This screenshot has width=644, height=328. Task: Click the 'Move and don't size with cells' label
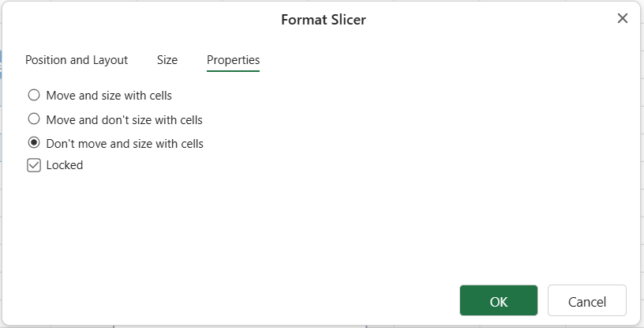(x=125, y=120)
